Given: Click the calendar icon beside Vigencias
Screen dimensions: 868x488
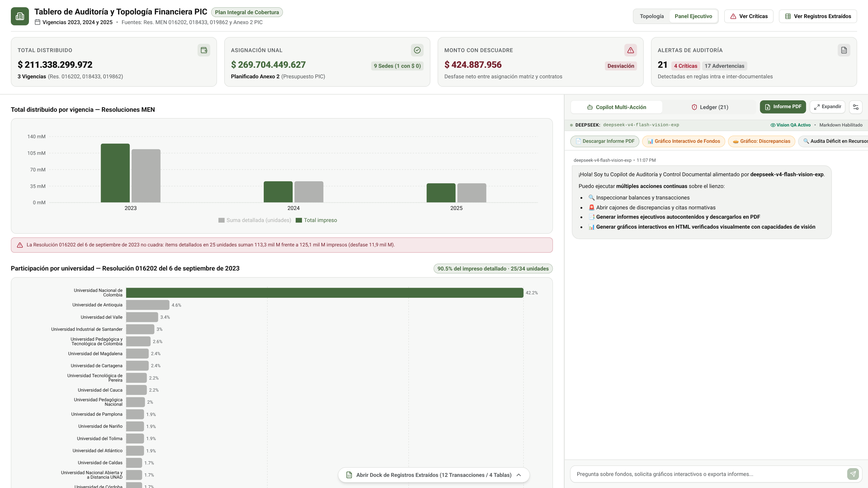Looking at the screenshot, I should pyautogui.click(x=37, y=22).
